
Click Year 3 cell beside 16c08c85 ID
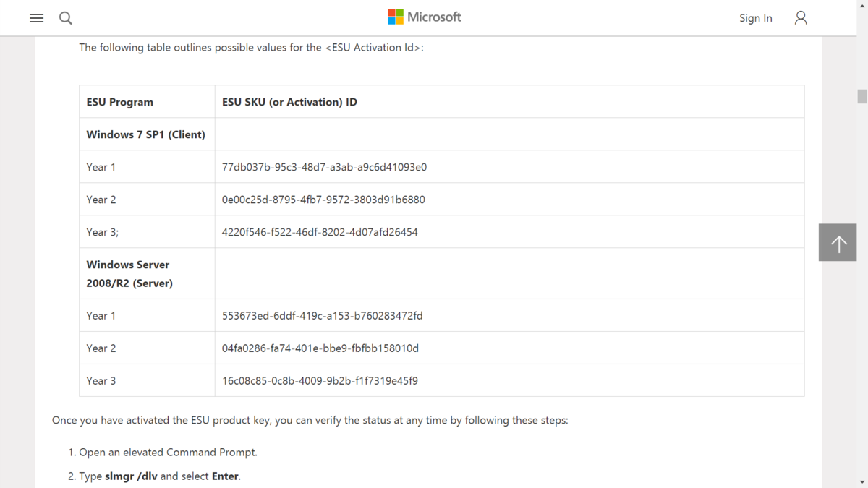pyautogui.click(x=147, y=381)
